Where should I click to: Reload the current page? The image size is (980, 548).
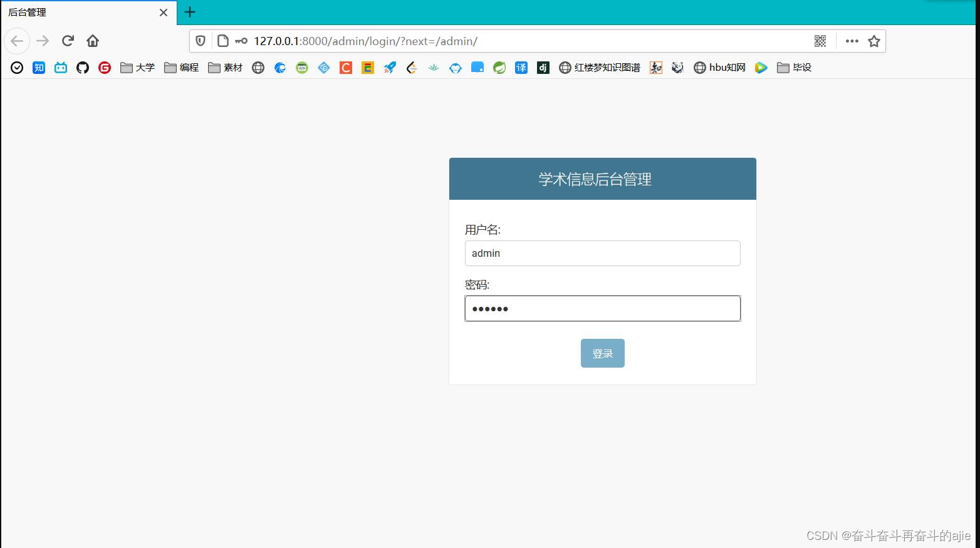(68, 41)
